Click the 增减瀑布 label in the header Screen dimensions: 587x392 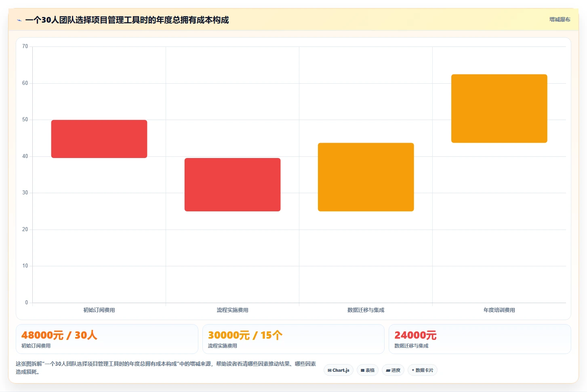coord(560,19)
